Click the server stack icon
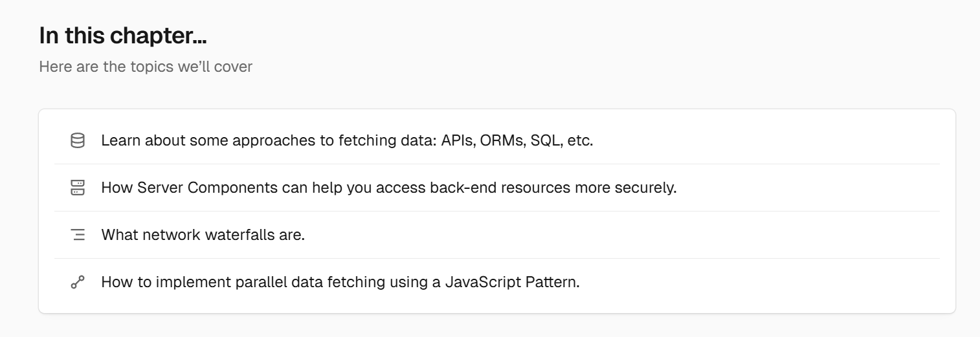The width and height of the screenshot is (980, 337). pyautogui.click(x=78, y=188)
